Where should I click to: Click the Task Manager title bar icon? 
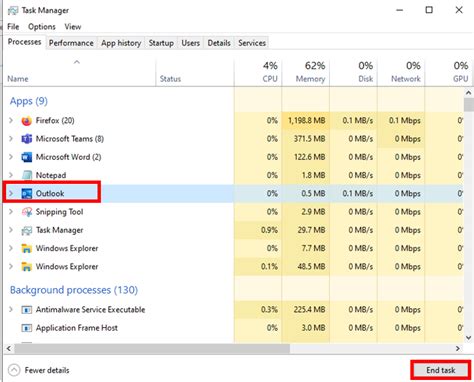pos(13,11)
